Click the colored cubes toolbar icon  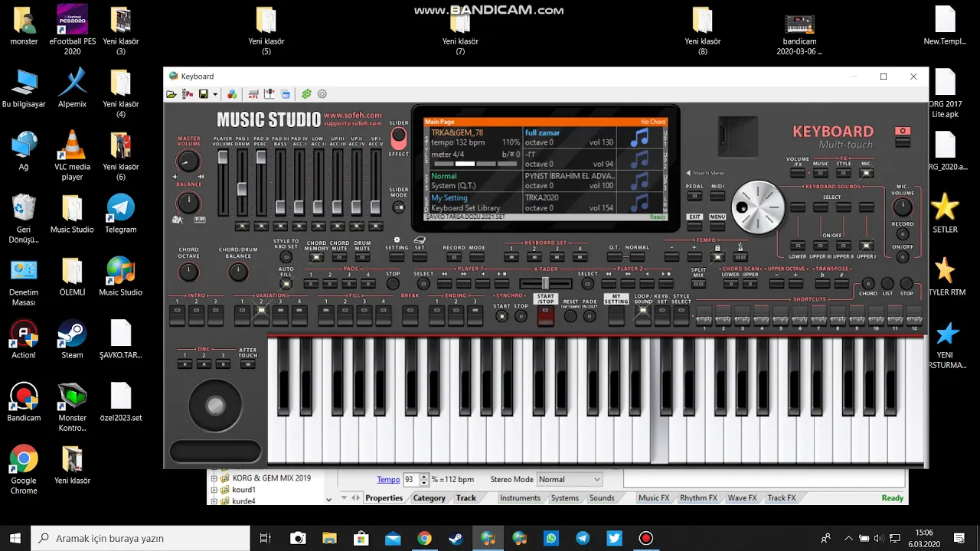point(232,94)
